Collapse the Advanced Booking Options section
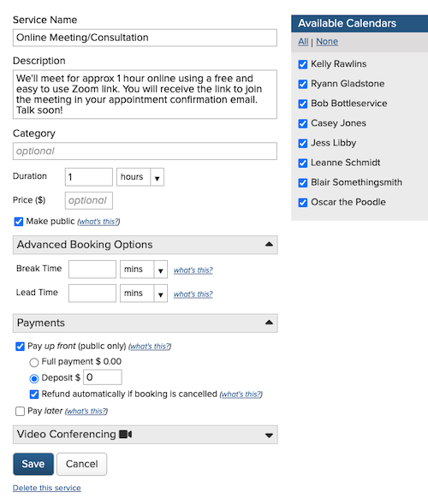The width and height of the screenshot is (428, 504). pyautogui.click(x=269, y=244)
